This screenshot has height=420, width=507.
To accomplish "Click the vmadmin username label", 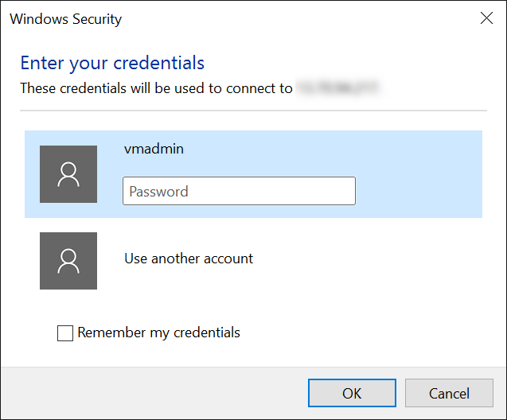I will click(154, 148).
